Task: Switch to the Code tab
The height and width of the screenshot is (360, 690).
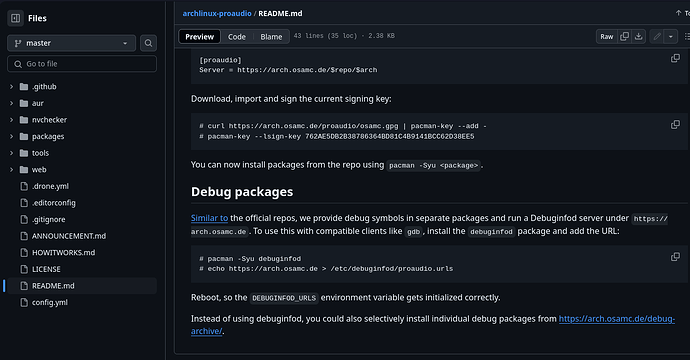Action: pos(237,37)
